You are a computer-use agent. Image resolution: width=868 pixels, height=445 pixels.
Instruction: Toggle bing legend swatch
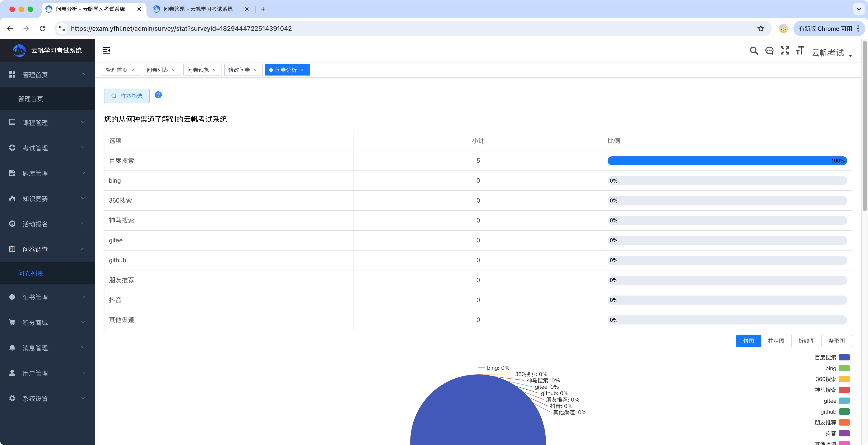(x=844, y=368)
